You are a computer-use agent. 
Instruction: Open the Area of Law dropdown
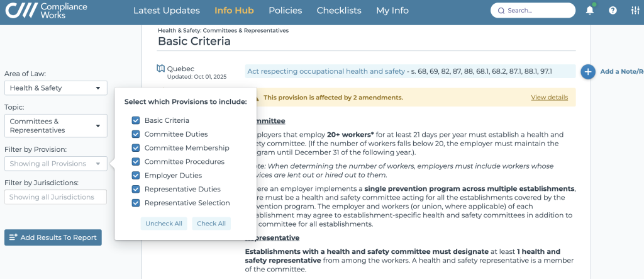click(55, 88)
